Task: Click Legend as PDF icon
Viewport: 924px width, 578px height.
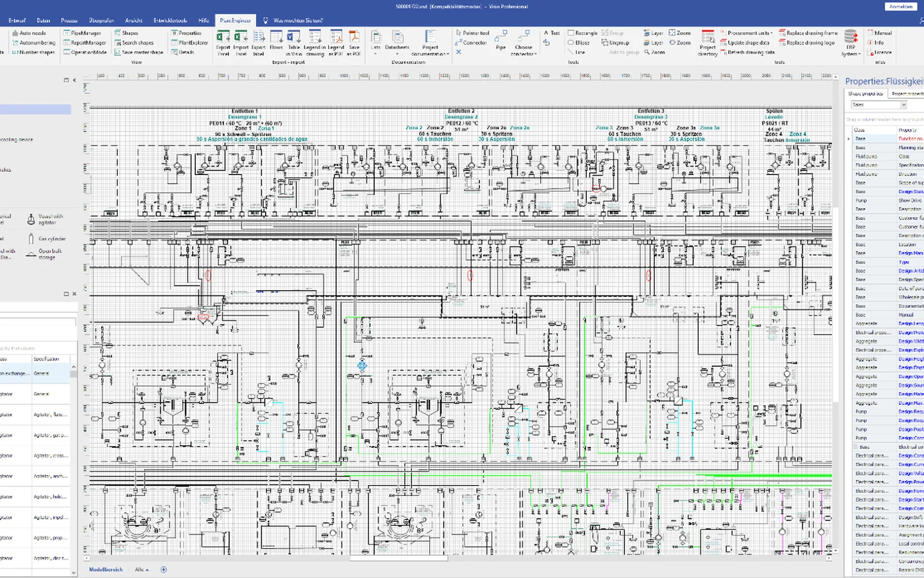Action: tap(336, 43)
